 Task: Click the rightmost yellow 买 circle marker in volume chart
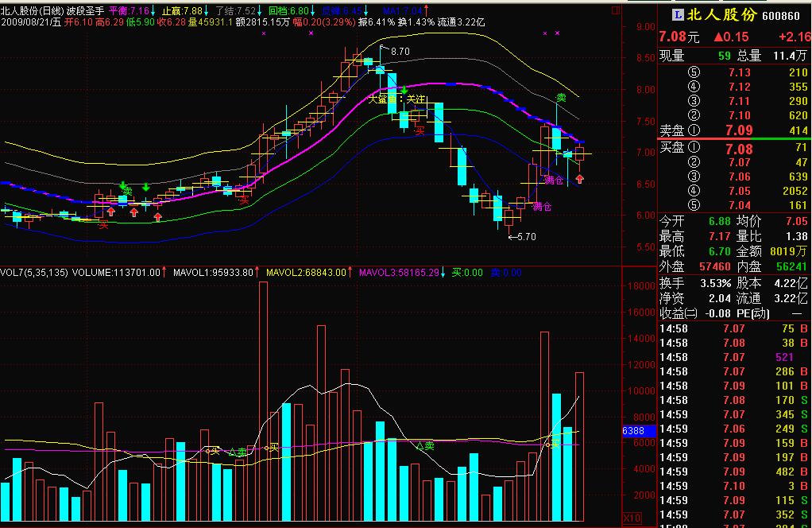tap(552, 445)
